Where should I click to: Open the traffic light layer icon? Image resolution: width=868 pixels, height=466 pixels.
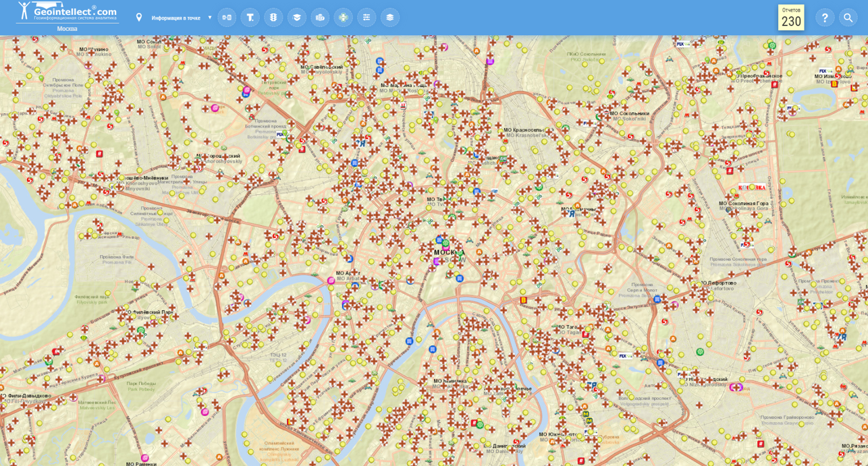point(273,18)
